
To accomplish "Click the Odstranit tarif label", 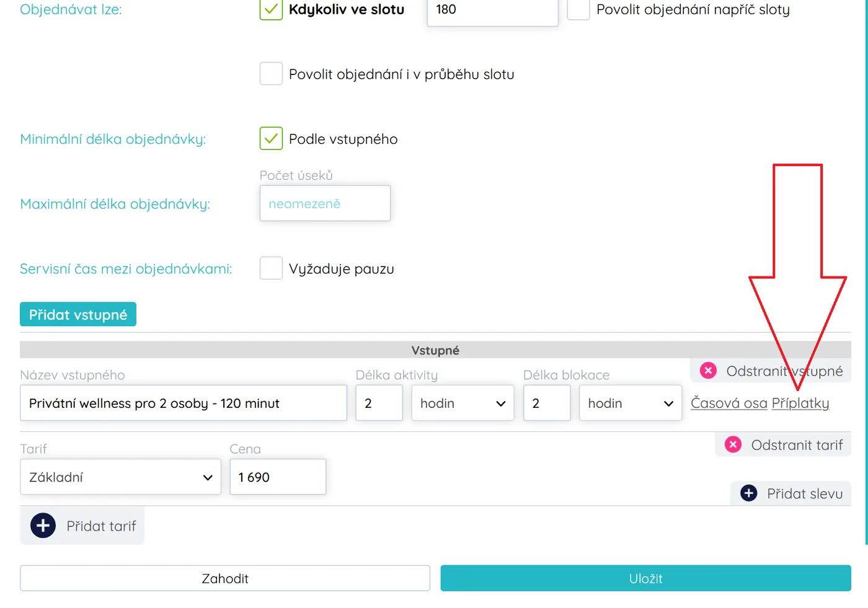I will (797, 444).
